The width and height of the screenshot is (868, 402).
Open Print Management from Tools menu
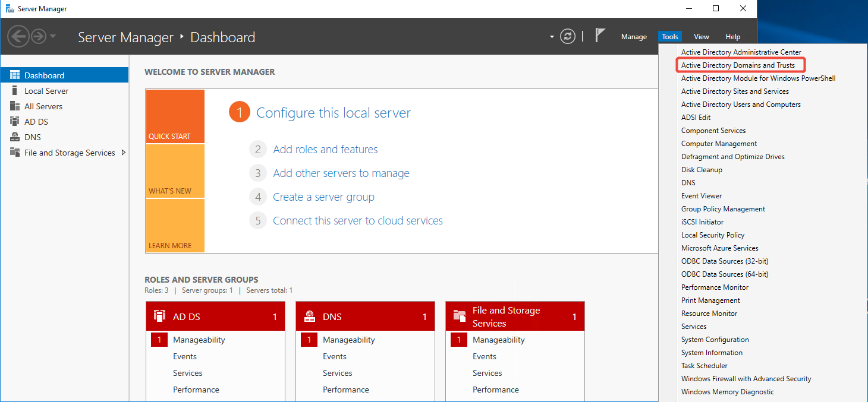[710, 300]
